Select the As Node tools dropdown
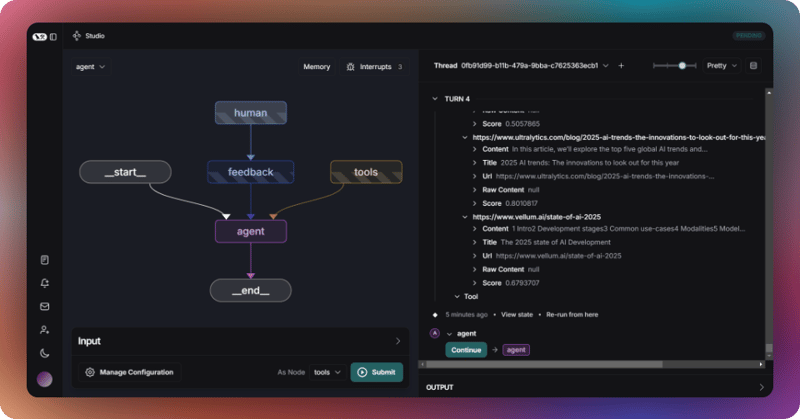The image size is (800, 419). click(x=327, y=372)
